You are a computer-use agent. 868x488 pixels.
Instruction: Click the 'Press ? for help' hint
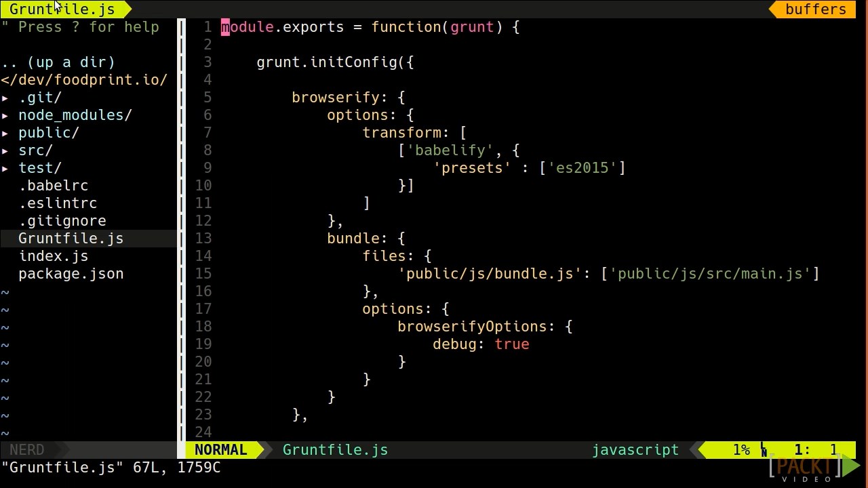[89, 27]
